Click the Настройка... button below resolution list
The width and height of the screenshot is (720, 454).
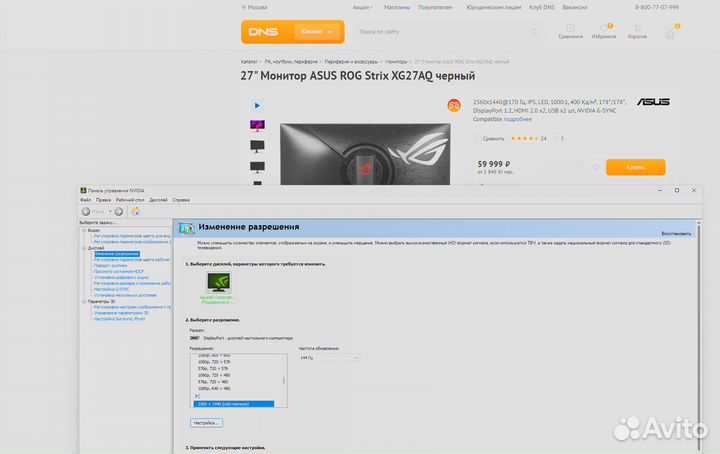(x=205, y=423)
